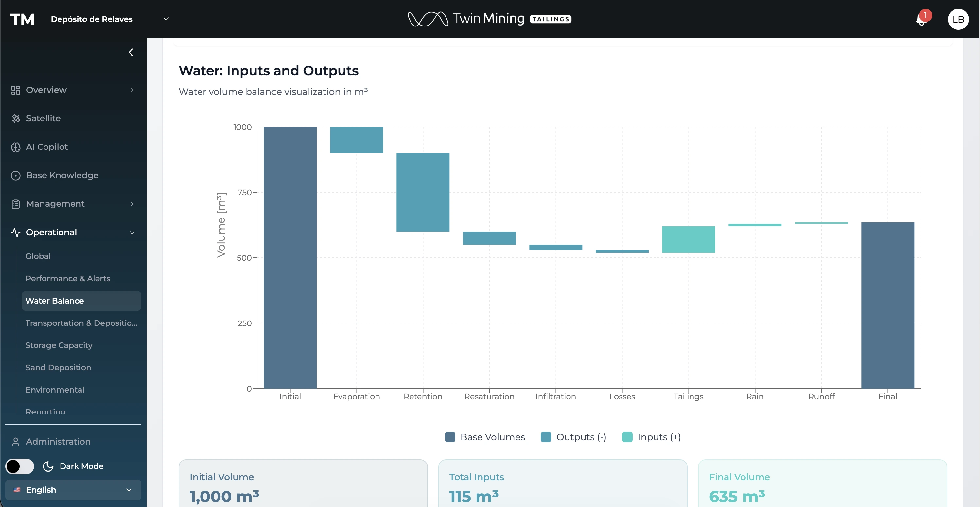Open AI Copilot from its brain icon
This screenshot has height=507, width=980.
click(x=16, y=147)
